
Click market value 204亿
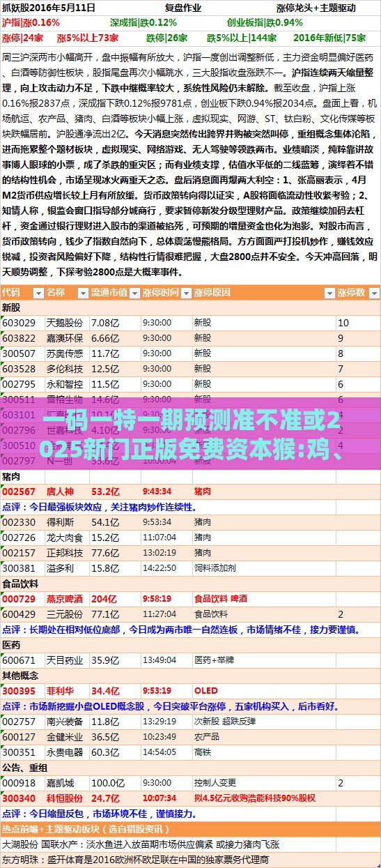click(104, 598)
